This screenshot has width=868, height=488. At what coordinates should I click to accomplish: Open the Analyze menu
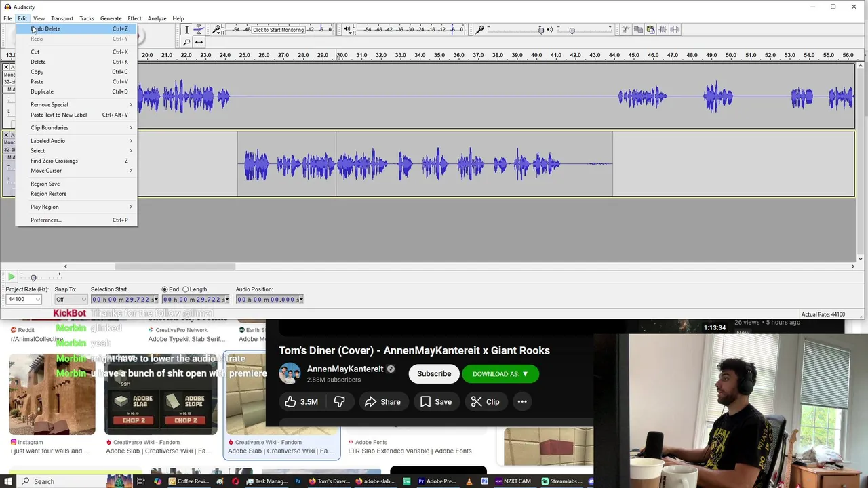(x=157, y=18)
